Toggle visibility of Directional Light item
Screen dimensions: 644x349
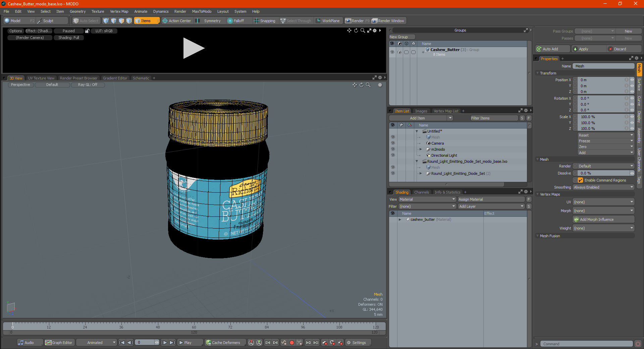tap(393, 155)
